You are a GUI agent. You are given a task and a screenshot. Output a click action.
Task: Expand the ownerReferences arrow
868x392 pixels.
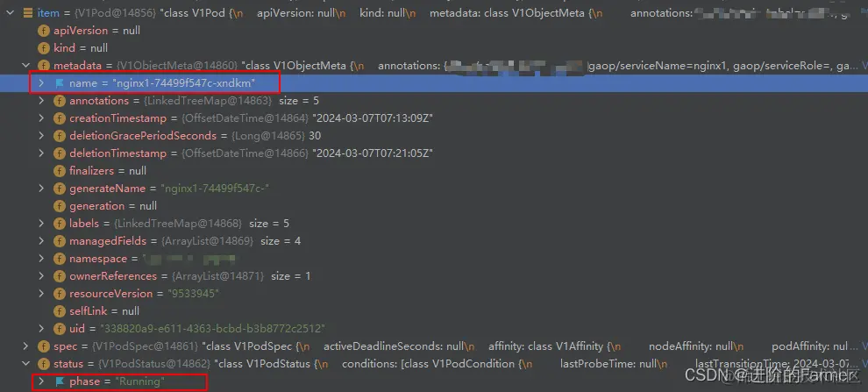tap(41, 275)
